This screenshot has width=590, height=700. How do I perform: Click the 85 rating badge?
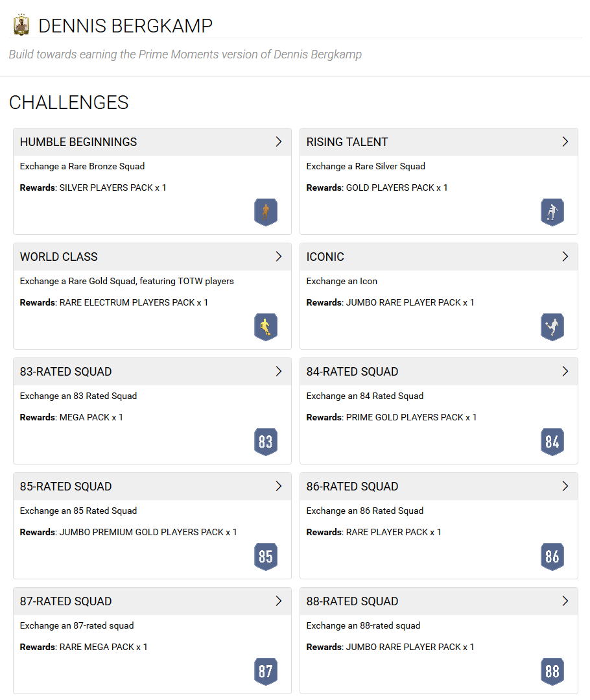click(266, 556)
